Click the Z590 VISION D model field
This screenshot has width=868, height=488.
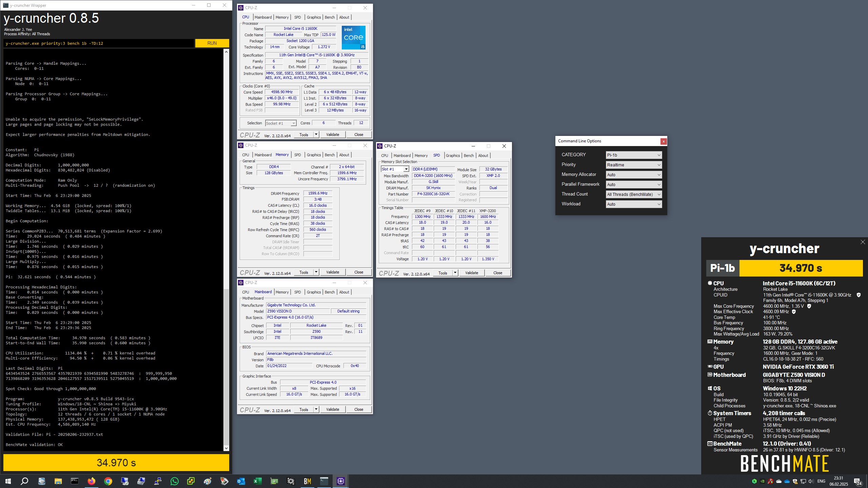click(x=298, y=311)
